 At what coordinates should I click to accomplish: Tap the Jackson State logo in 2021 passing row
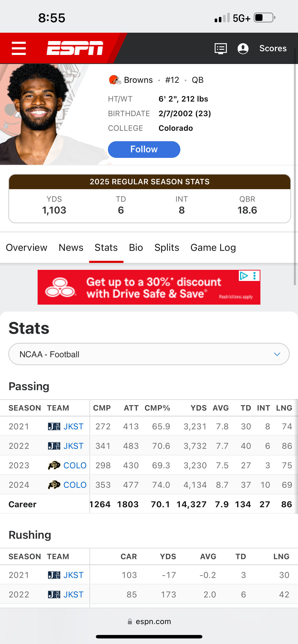(x=54, y=426)
